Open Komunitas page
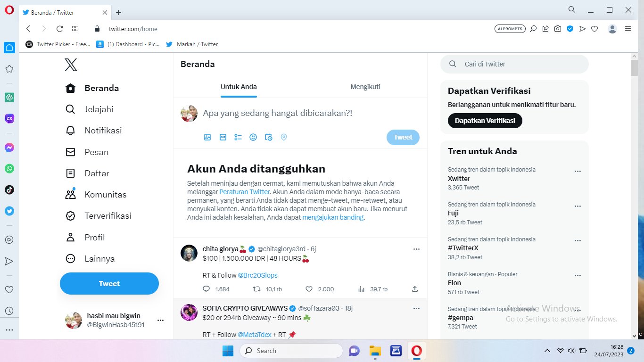This screenshot has width=644, height=362. tap(96, 195)
